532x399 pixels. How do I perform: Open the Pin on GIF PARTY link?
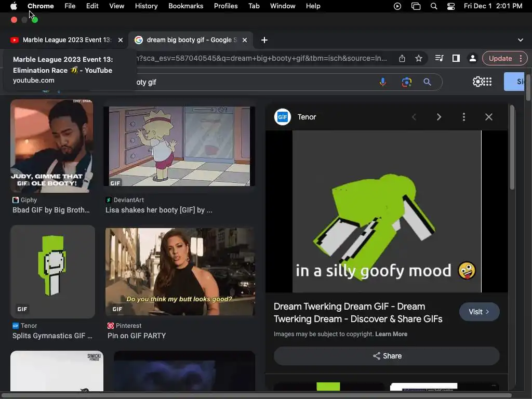tap(137, 336)
